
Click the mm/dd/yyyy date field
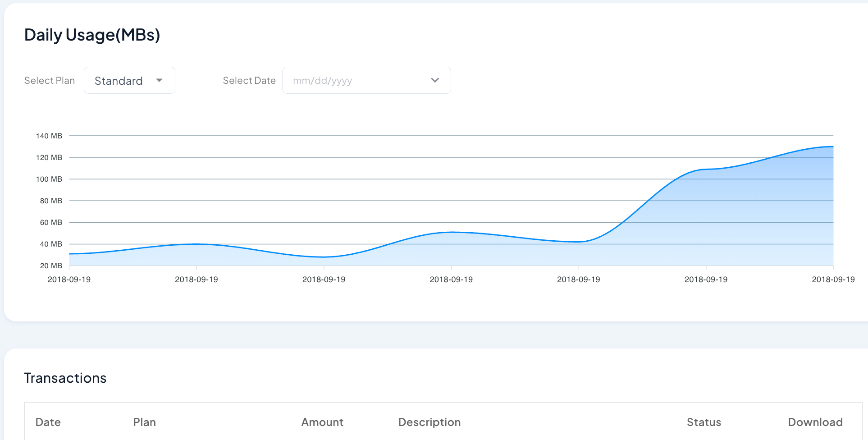[x=356, y=81]
